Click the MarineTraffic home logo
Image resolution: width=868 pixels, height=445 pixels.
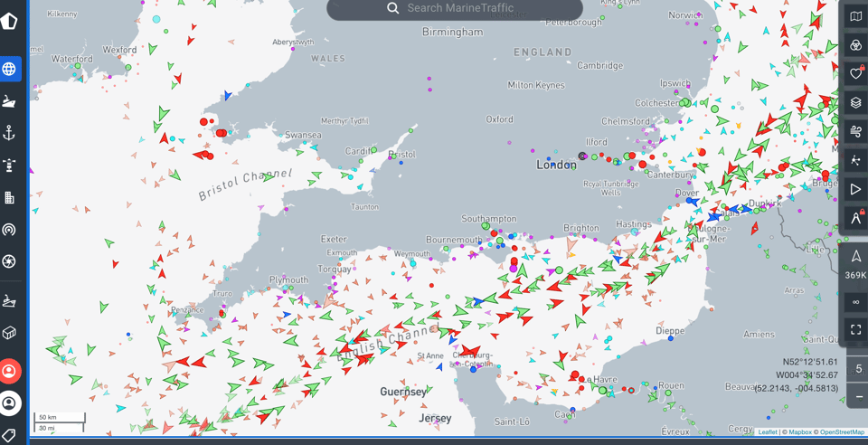(x=9, y=20)
